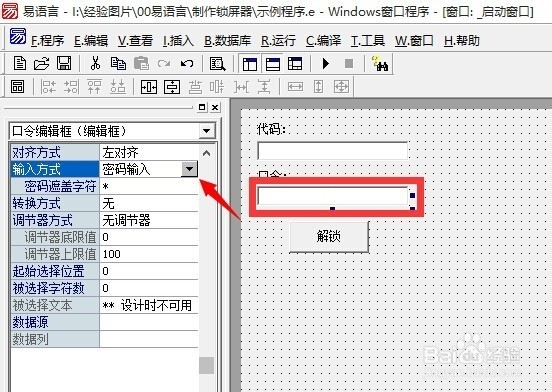Select the 对齐方式 property row

(105, 152)
